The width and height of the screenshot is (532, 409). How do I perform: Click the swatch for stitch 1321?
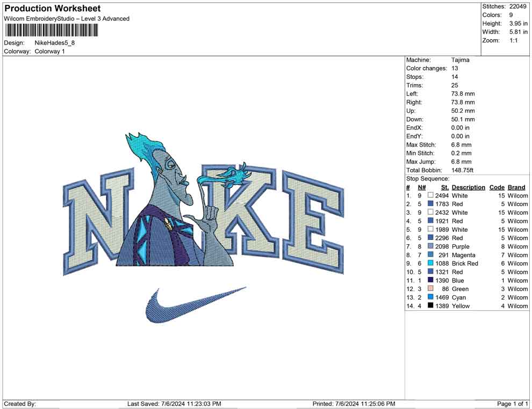click(430, 272)
